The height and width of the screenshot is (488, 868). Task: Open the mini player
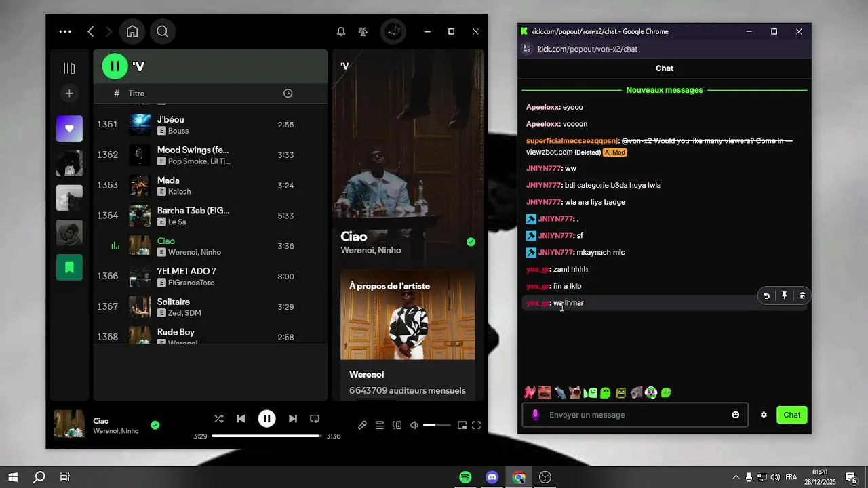462,425
